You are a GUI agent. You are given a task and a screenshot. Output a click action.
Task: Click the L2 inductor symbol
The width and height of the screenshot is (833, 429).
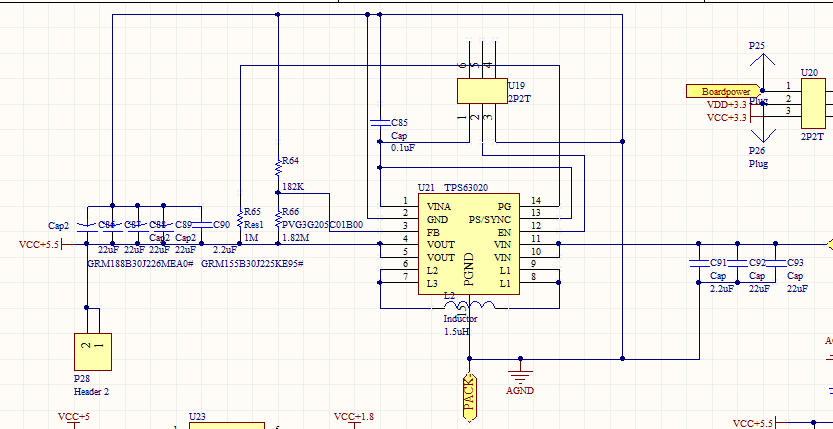470,305
